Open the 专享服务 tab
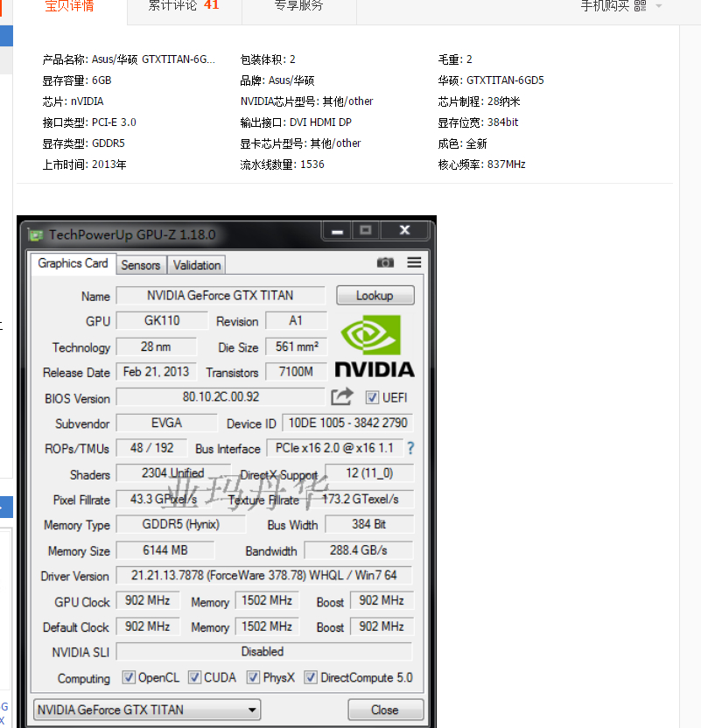Viewport: 701px width, 728px height. point(298,5)
